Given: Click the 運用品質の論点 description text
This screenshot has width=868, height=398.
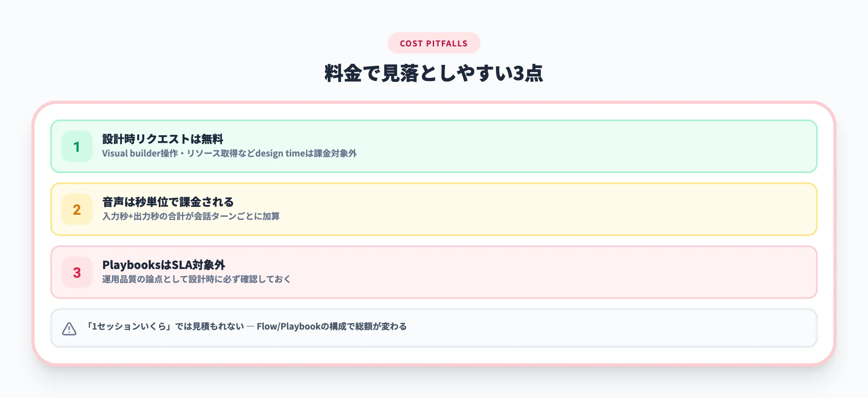Looking at the screenshot, I should tap(196, 279).
